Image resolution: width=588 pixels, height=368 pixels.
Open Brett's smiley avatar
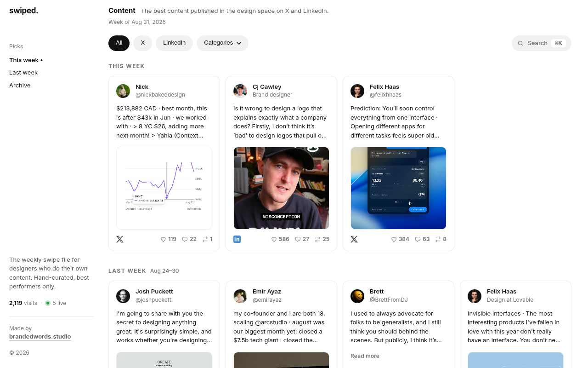point(357,296)
